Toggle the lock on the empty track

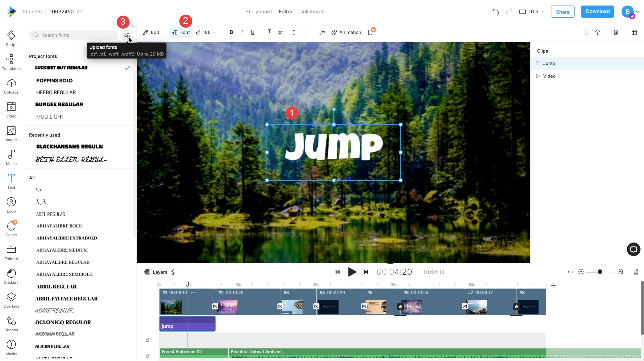coord(148,340)
